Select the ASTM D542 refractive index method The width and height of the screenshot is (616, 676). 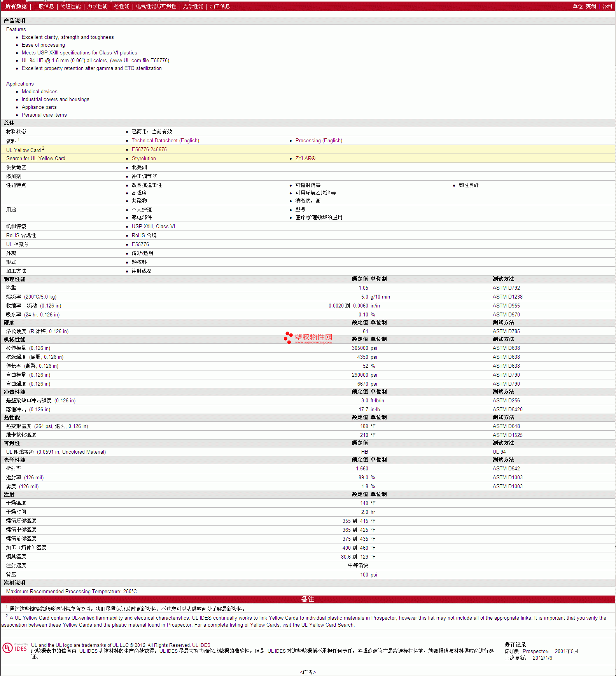click(506, 469)
